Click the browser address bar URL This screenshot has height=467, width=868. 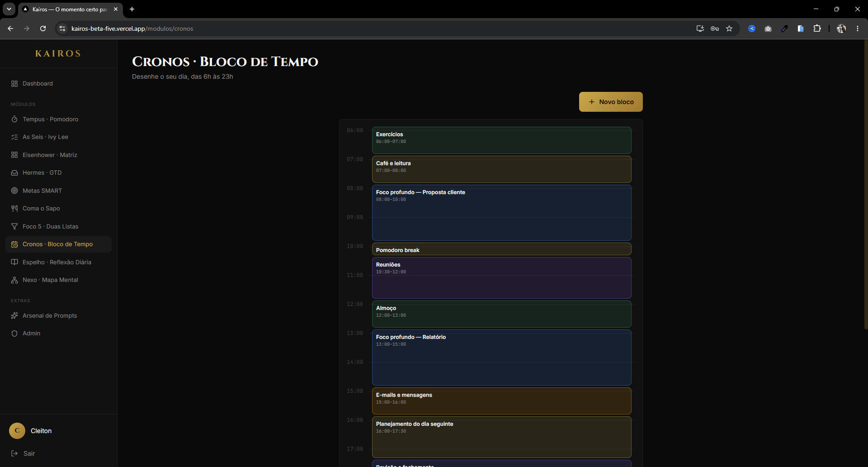pyautogui.click(x=132, y=29)
